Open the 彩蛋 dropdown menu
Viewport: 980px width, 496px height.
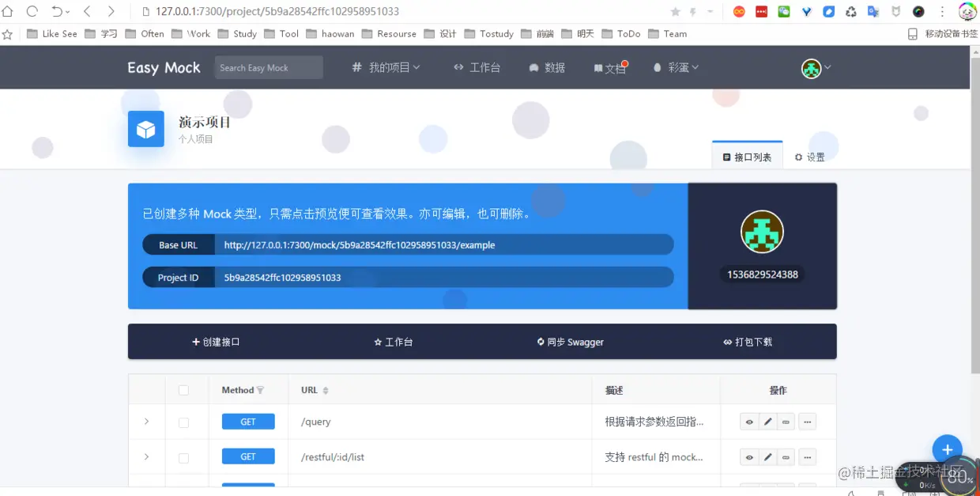coord(676,67)
